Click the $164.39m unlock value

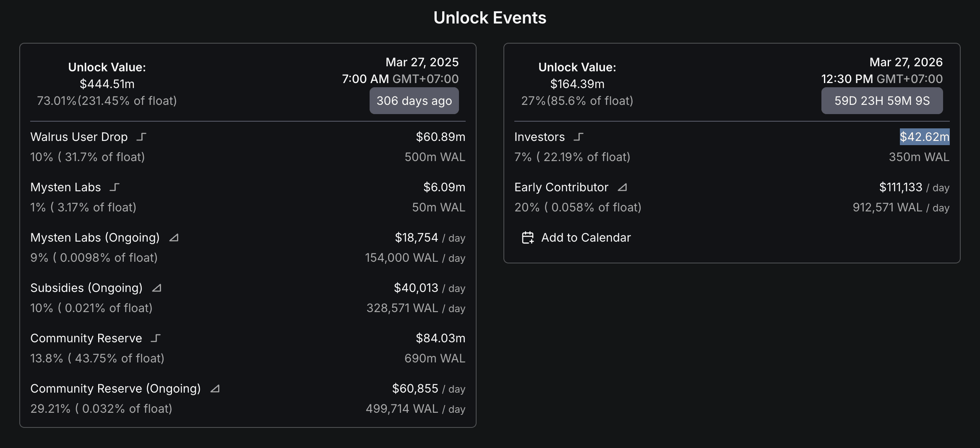[577, 84]
